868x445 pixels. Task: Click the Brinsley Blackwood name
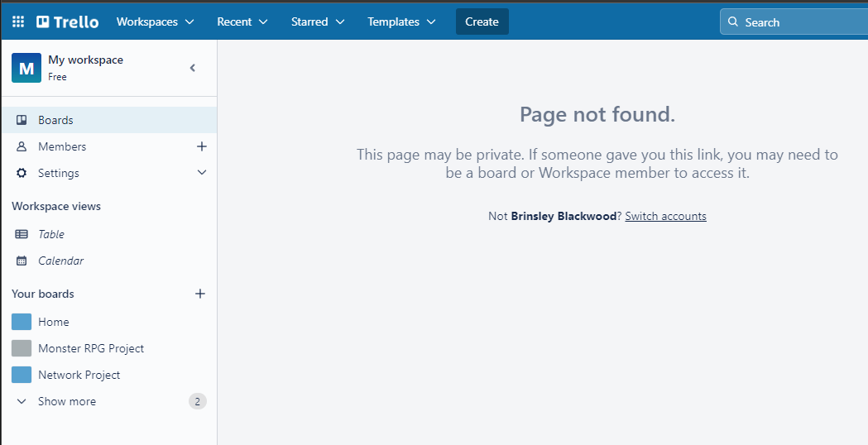click(563, 217)
